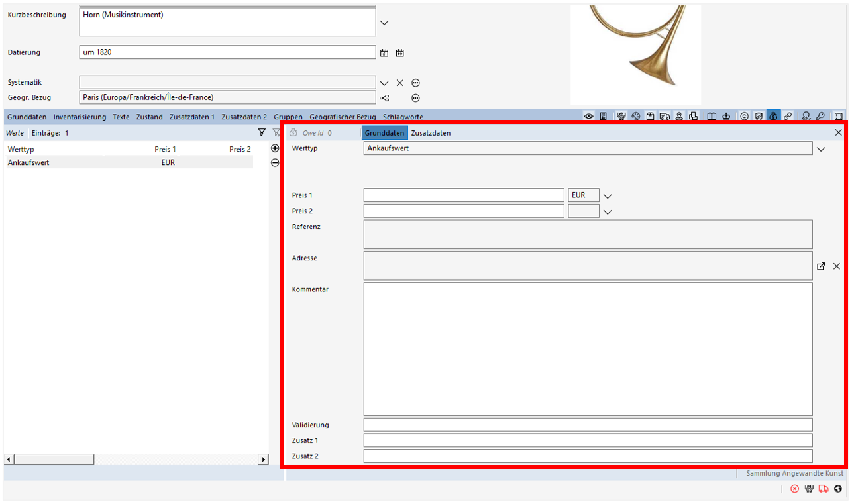Image resolution: width=852 pixels, height=504 pixels.
Task: Switch to the Zusatzdaten tab
Action: pyautogui.click(x=431, y=132)
